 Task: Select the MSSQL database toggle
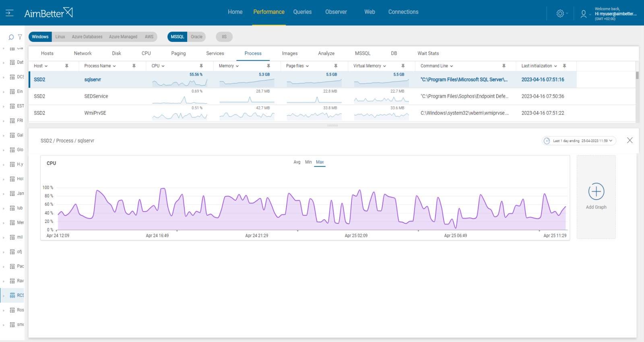178,37
